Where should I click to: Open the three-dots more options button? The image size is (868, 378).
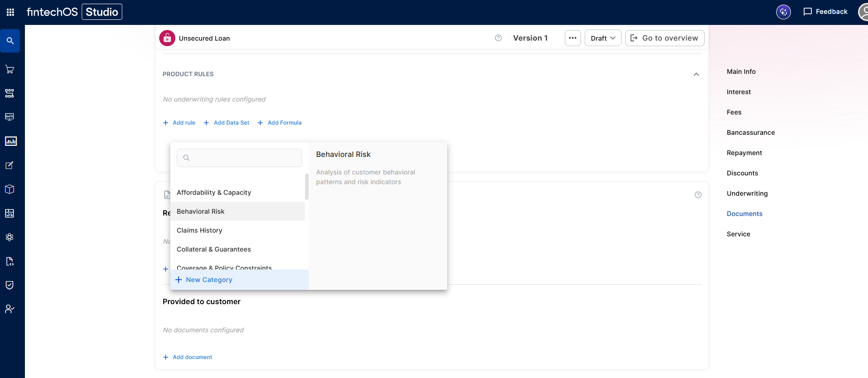pyautogui.click(x=573, y=38)
